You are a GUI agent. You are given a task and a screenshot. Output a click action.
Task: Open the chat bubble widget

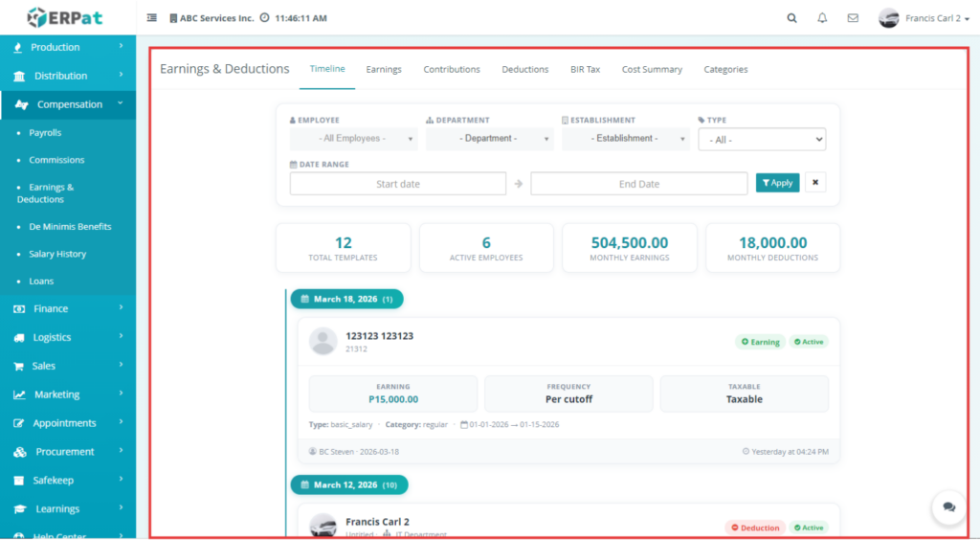pyautogui.click(x=948, y=506)
